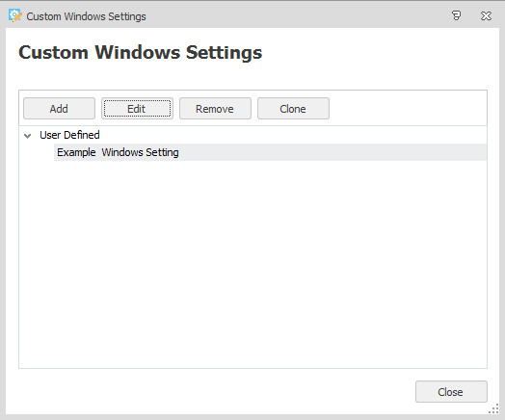Click empty area of the settings list
This screenshot has width=505, height=420.
tap(252, 264)
